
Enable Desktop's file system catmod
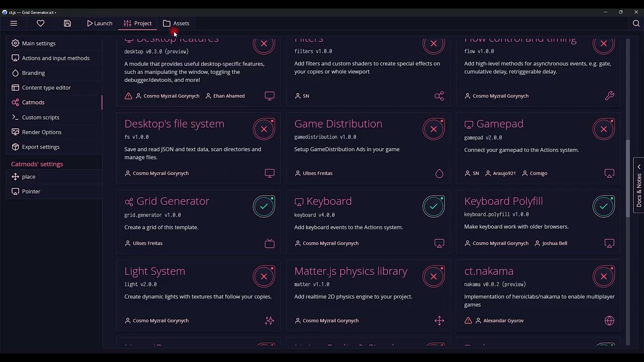click(x=264, y=129)
